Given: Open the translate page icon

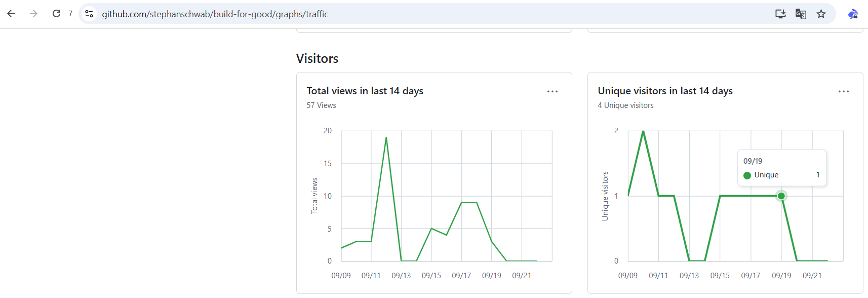Looking at the screenshot, I should (801, 14).
